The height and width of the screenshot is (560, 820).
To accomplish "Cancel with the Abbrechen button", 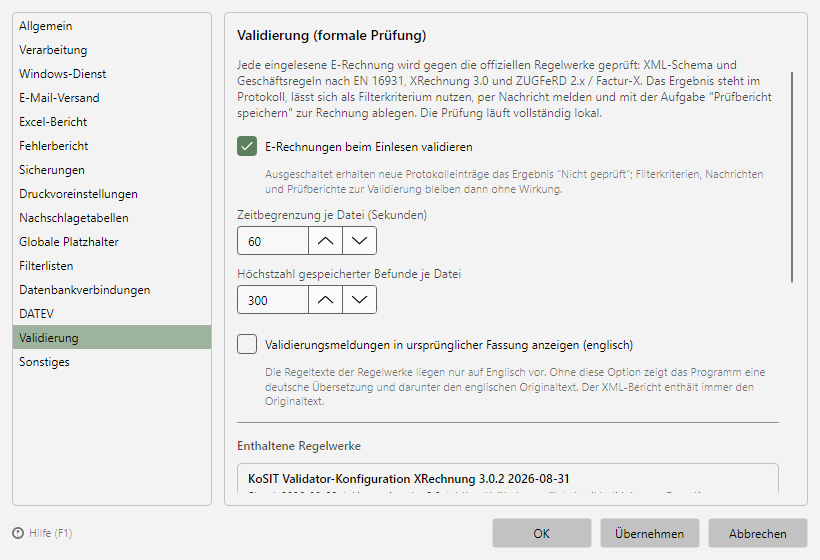I will click(x=758, y=533).
